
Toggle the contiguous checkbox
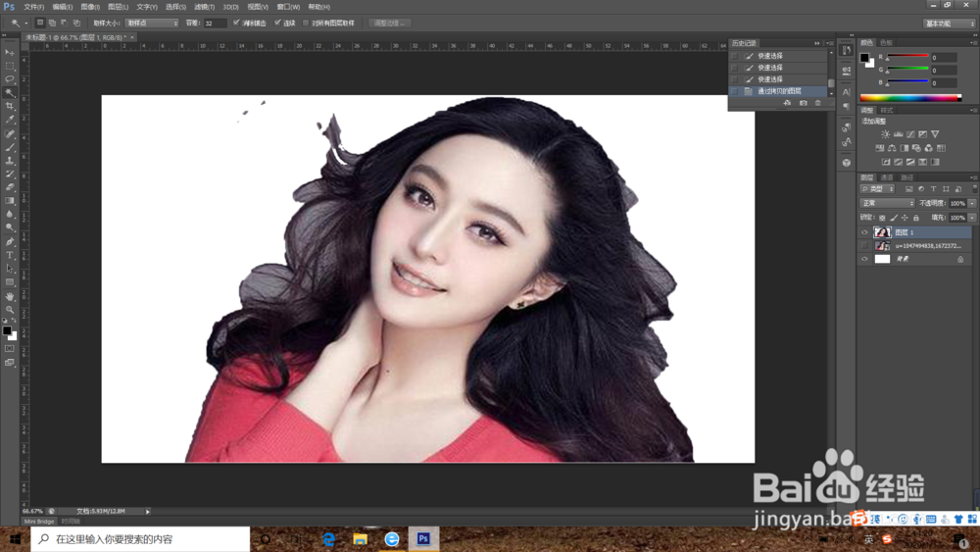(x=277, y=23)
